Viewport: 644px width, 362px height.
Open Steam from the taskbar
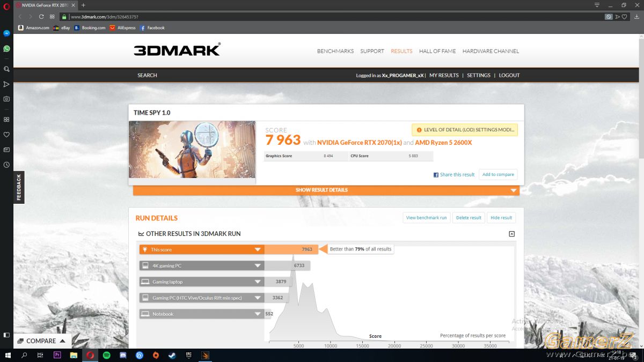[172, 355]
